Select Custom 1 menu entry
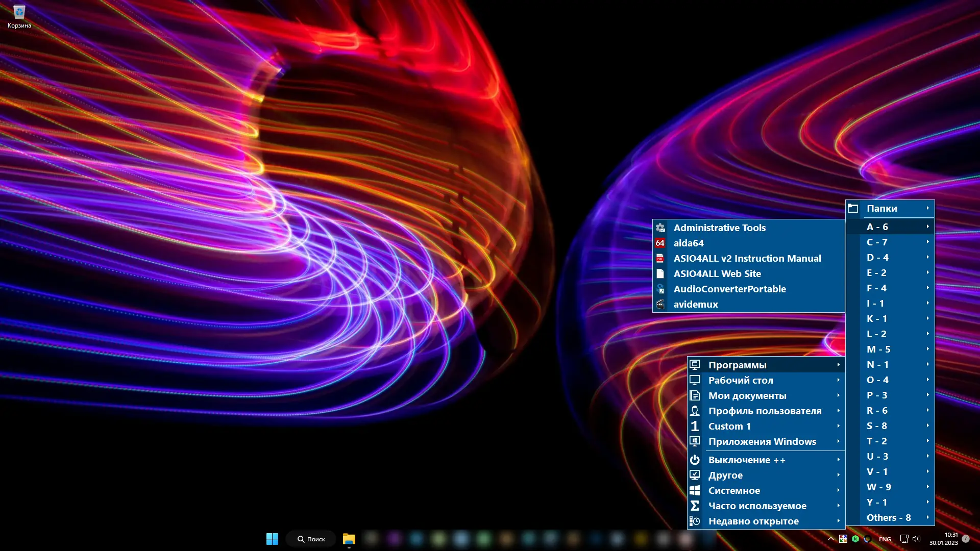Screen dimensions: 980x551 729,427
